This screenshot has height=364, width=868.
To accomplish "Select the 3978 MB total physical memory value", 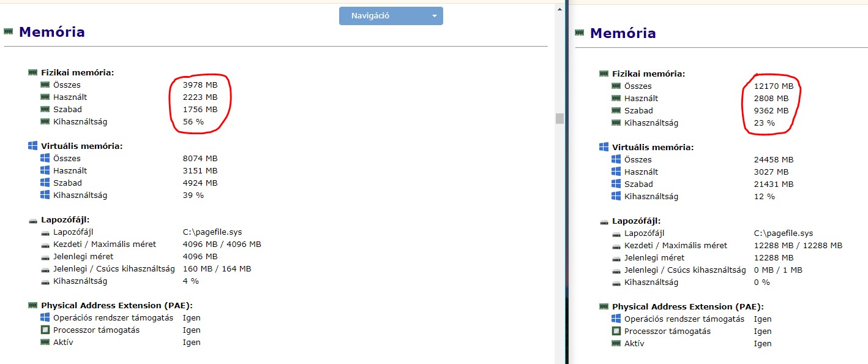I will 200,85.
